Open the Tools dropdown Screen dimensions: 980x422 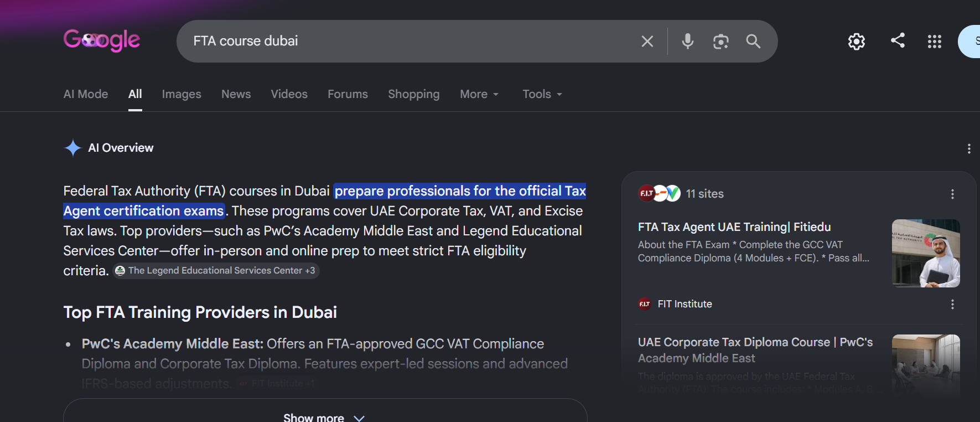(x=542, y=94)
